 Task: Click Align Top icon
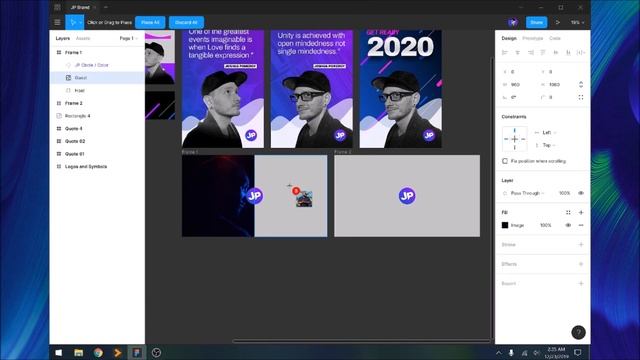pyautogui.click(x=543, y=53)
